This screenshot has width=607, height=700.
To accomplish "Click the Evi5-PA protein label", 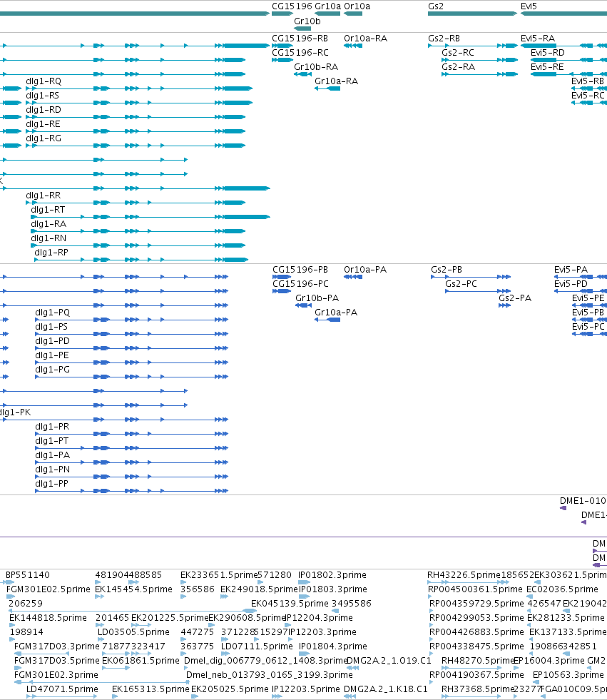I will tap(571, 270).
